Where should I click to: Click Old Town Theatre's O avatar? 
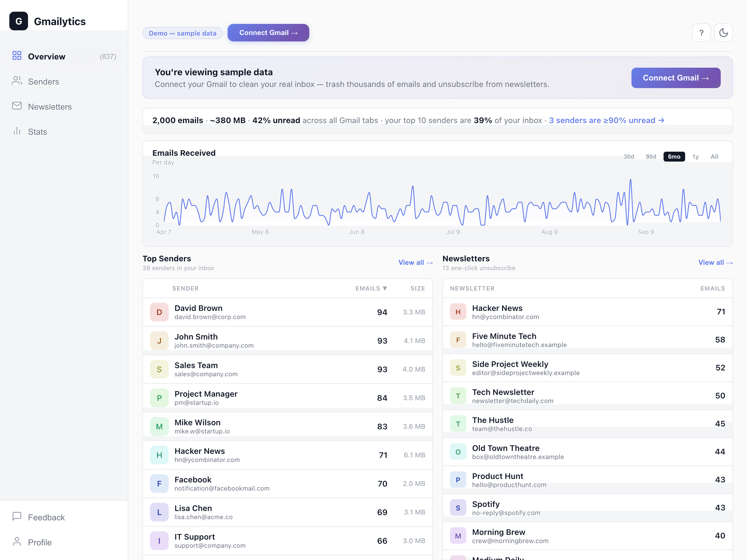(458, 452)
